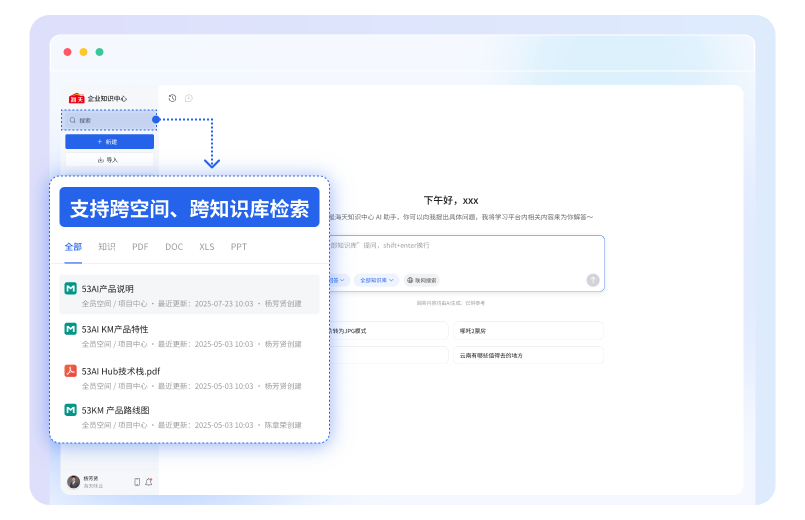Switch to the XLS tab

click(x=207, y=247)
